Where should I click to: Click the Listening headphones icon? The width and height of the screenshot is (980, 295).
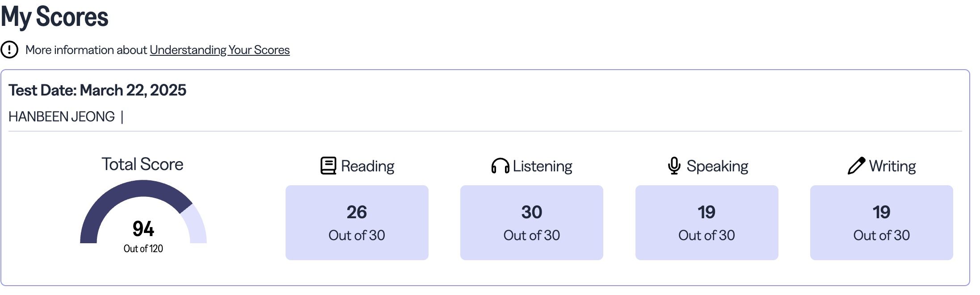500,166
